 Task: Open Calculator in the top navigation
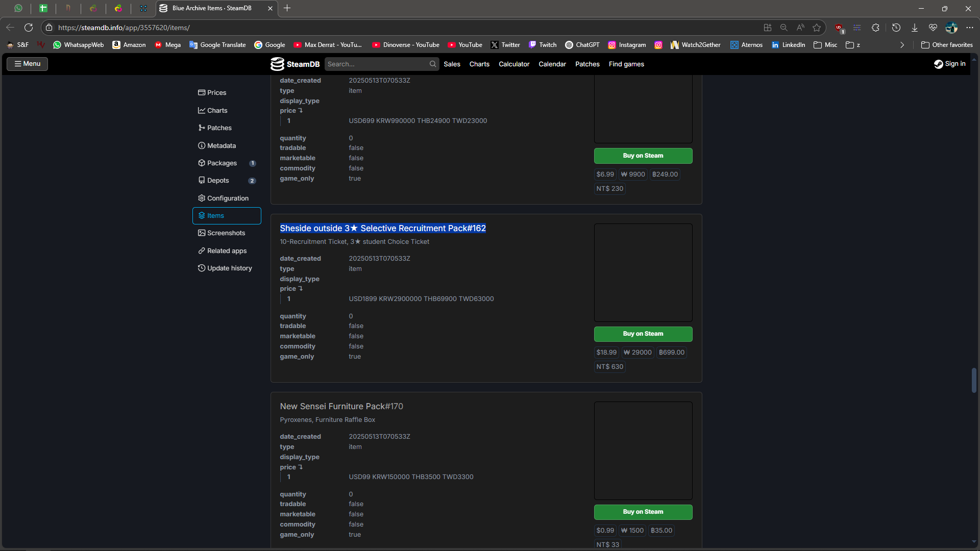pyautogui.click(x=514, y=64)
